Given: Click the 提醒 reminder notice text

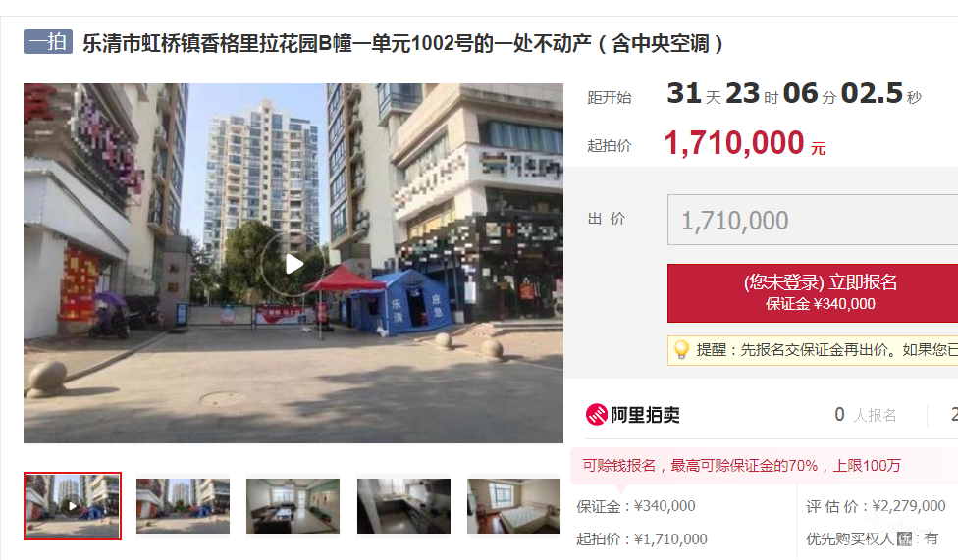Looking at the screenshot, I should [826, 350].
